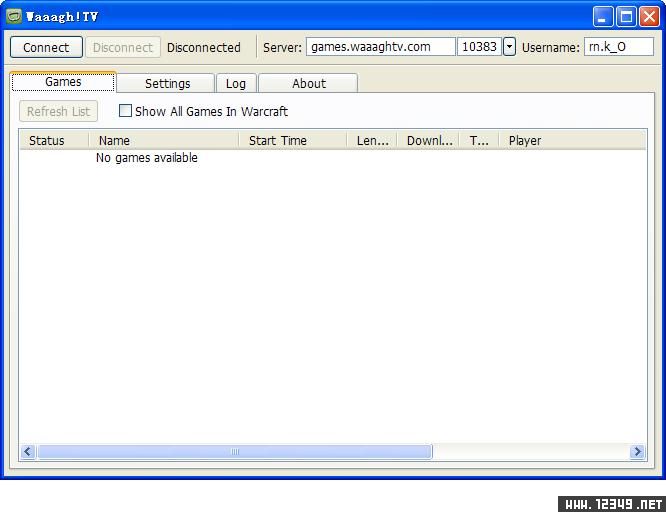The width and height of the screenshot is (666, 512).
Task: Sort by Name column header
Action: tap(164, 141)
